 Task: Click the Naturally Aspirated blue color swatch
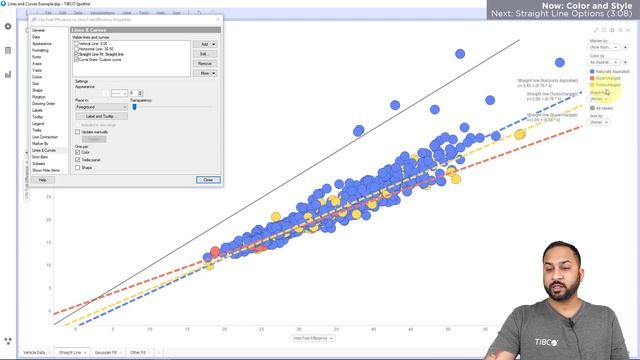[x=592, y=71]
